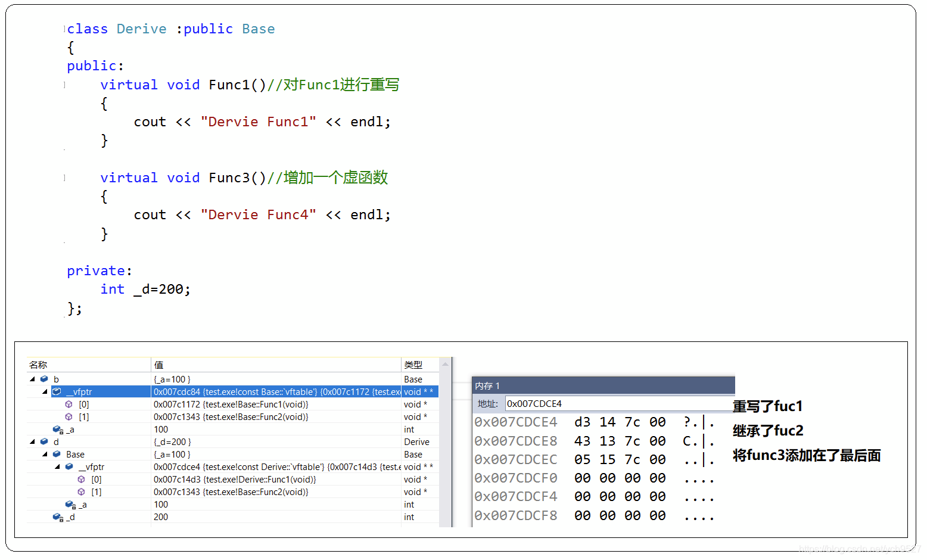Click the watch window scrollbar up arrow
Screen dimensions: 927x560
[445, 364]
